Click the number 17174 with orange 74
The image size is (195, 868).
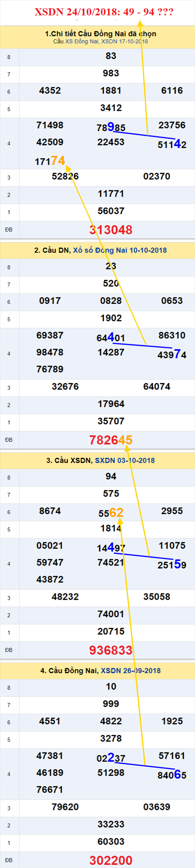click(50, 161)
